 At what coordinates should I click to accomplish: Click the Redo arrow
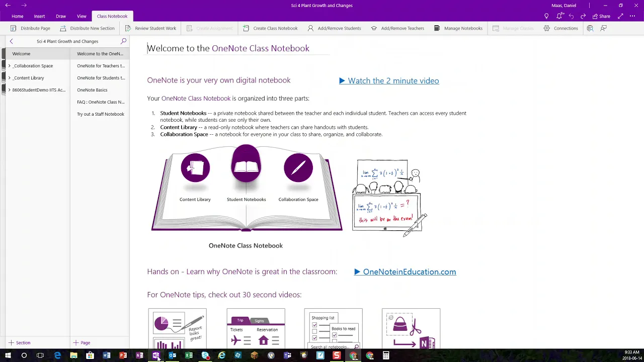click(x=583, y=16)
